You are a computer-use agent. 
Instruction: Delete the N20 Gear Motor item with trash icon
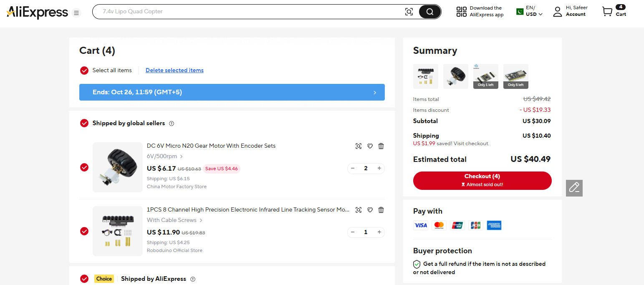click(x=381, y=146)
